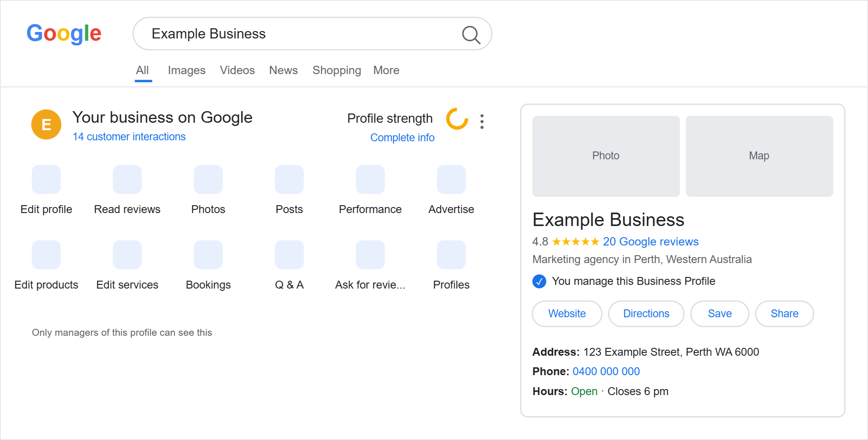Open the Ask for reviews tile icon

(x=370, y=255)
